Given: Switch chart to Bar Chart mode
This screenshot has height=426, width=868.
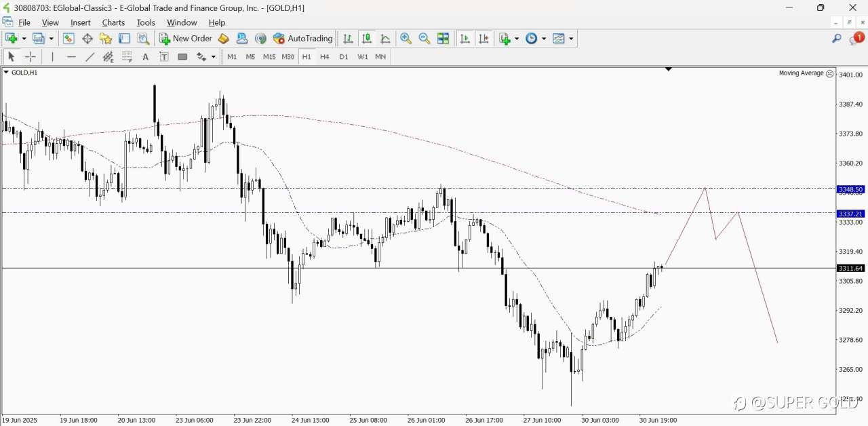Looking at the screenshot, I should [x=348, y=39].
